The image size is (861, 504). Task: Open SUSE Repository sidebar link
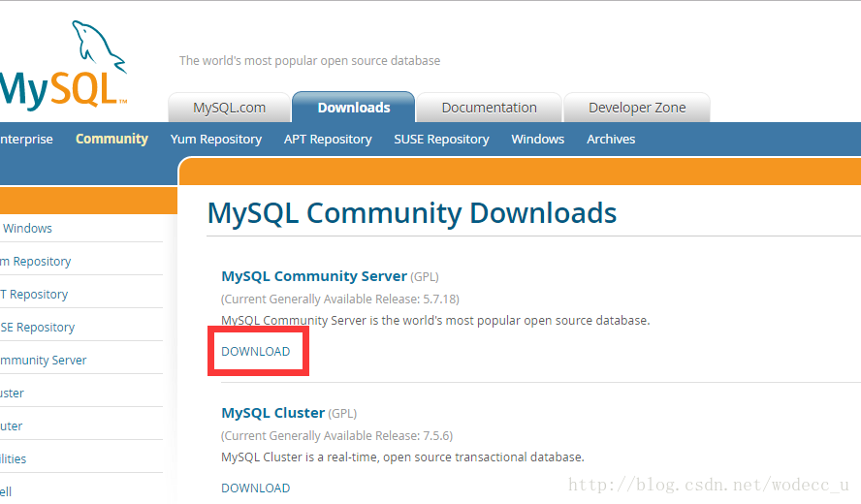coord(38,328)
